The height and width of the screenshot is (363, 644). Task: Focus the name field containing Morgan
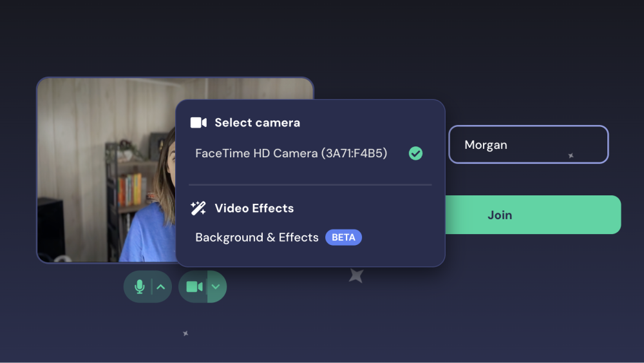[x=529, y=144]
